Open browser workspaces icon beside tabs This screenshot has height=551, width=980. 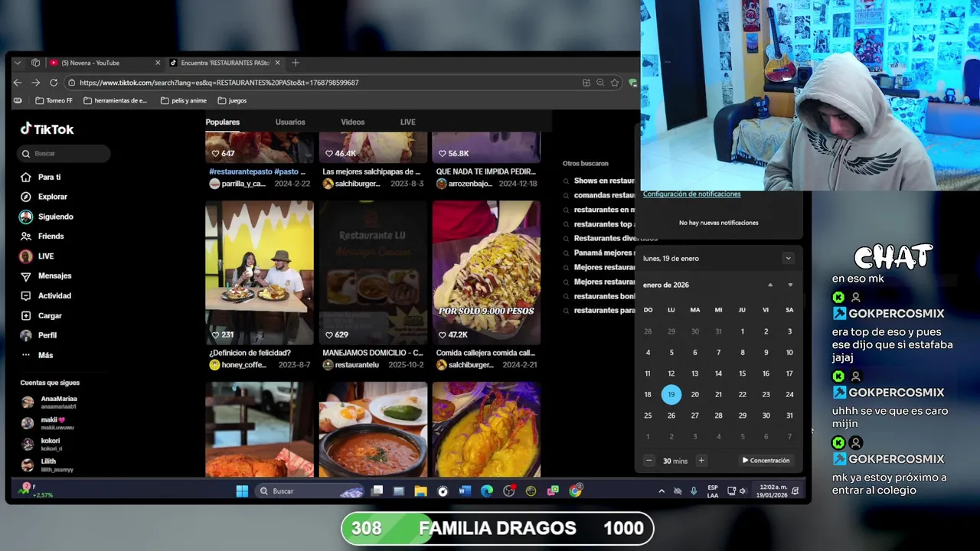tap(35, 63)
